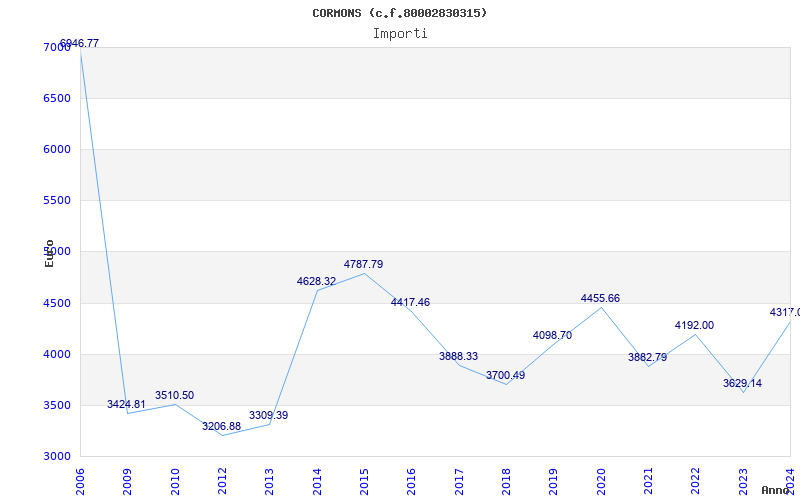800x500 pixels.
Task: Click the 2017 x-axis year label
Action: pyautogui.click(x=459, y=482)
